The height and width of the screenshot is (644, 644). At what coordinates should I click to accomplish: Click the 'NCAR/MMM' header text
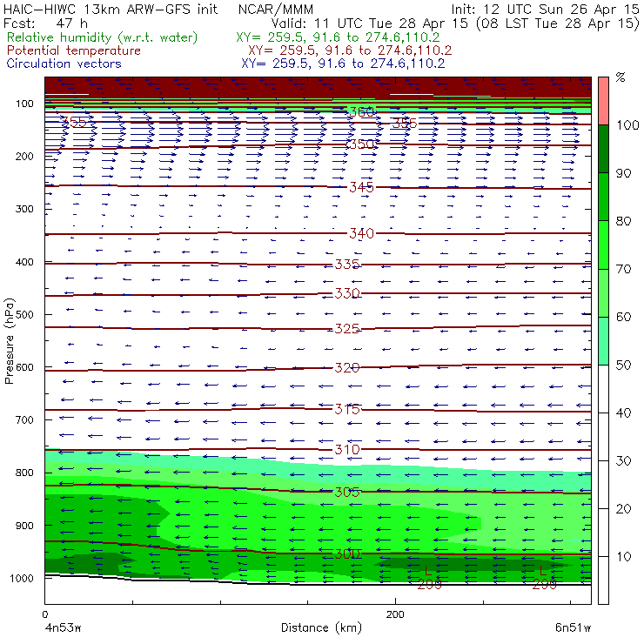[276, 9]
